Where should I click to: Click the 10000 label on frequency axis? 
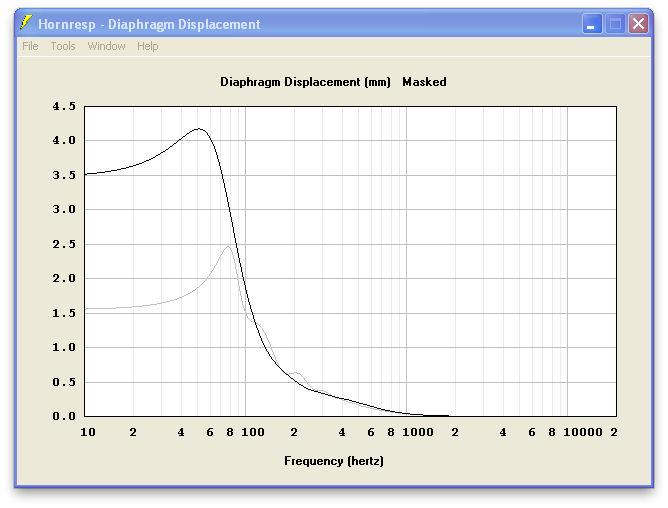pos(582,433)
